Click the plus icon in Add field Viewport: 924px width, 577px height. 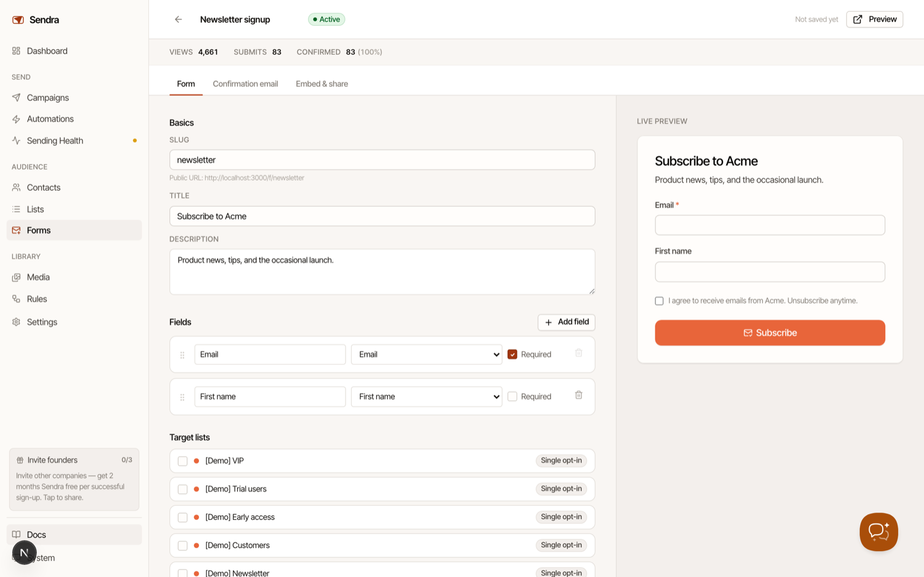[548, 322]
